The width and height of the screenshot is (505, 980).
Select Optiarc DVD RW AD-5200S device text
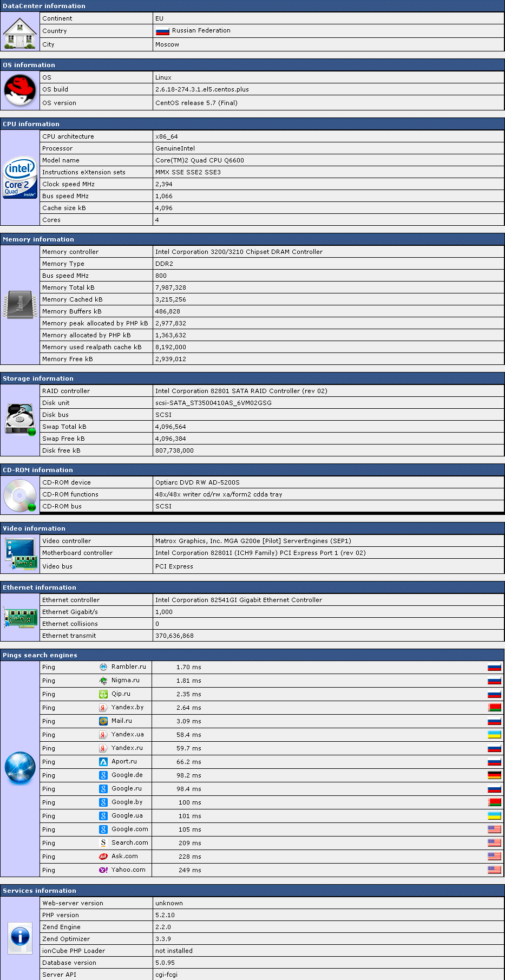(198, 483)
